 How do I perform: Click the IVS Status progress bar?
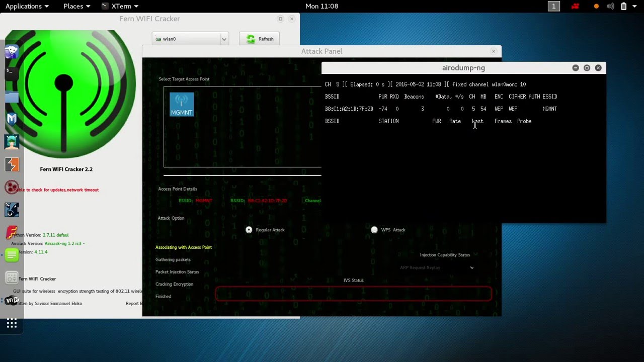[x=354, y=294]
